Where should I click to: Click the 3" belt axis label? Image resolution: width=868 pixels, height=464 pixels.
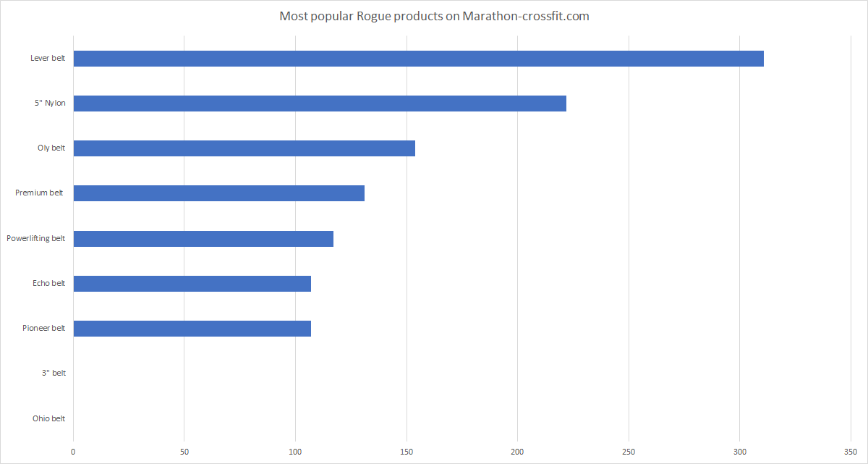pyautogui.click(x=54, y=373)
